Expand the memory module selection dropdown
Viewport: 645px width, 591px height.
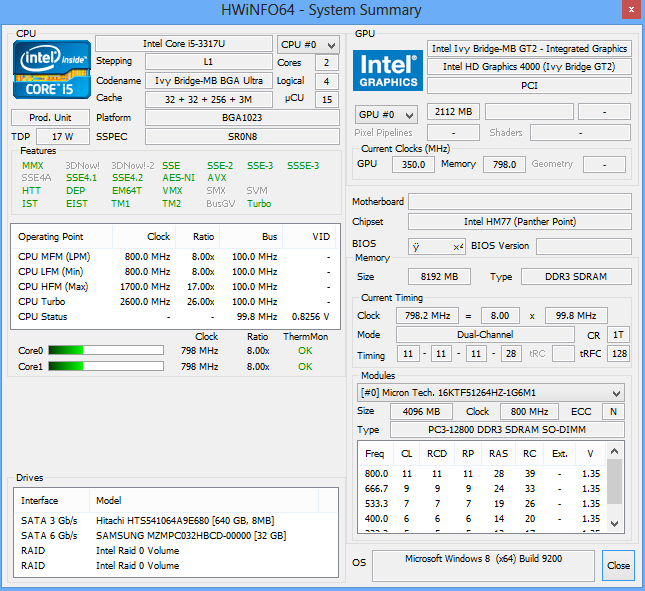(490, 393)
